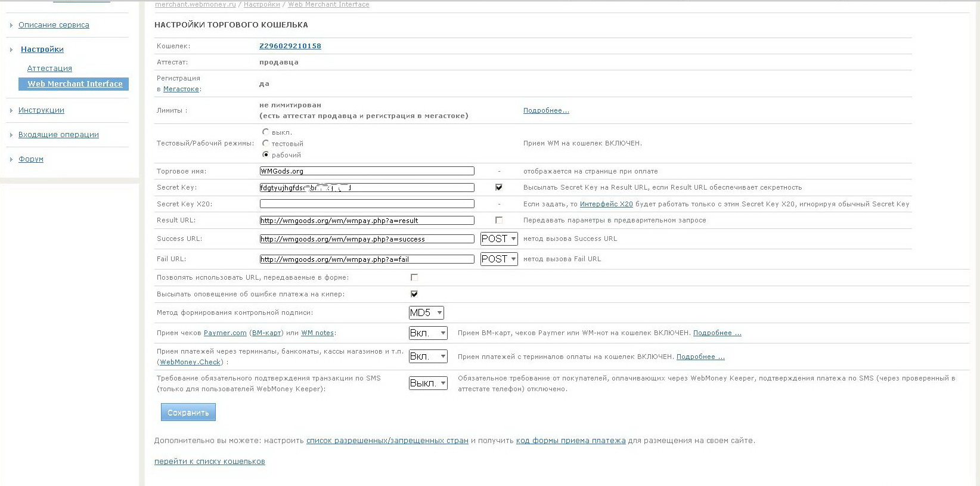Select the рабочий mode radio button

(266, 154)
